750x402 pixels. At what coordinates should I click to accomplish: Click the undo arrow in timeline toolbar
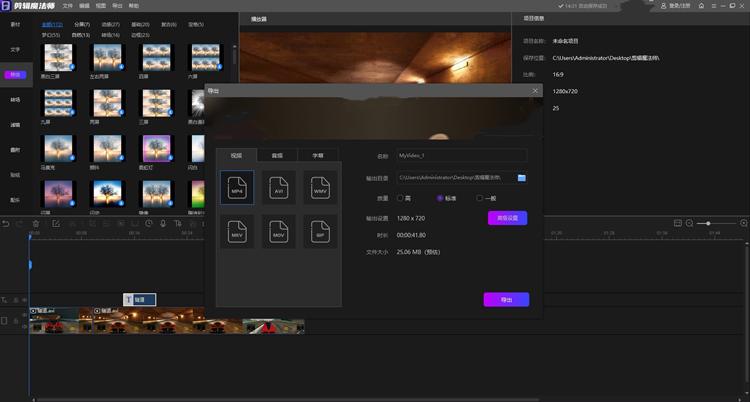click(x=6, y=223)
